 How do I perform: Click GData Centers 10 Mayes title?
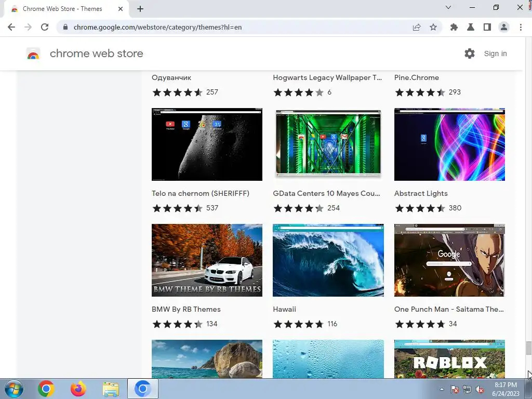click(x=326, y=193)
